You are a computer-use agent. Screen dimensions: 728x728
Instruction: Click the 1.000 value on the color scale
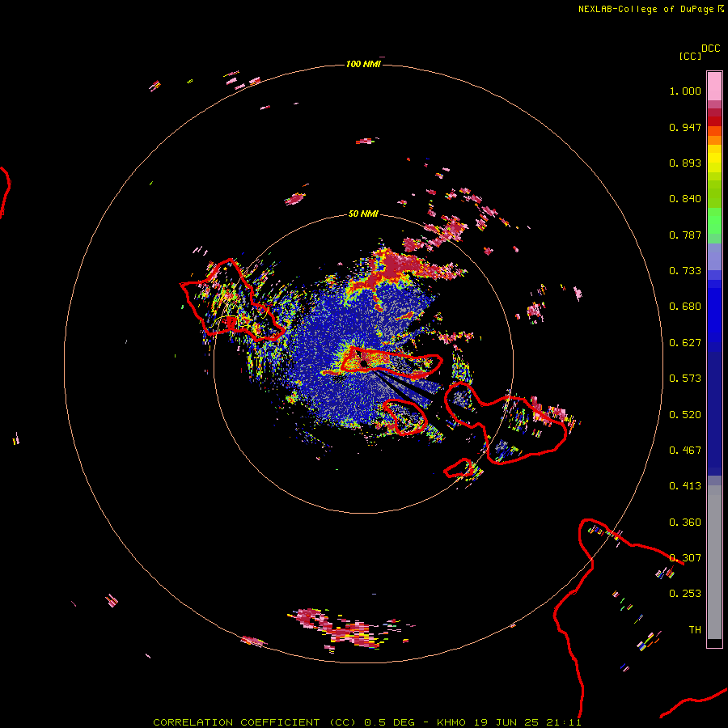(x=685, y=91)
